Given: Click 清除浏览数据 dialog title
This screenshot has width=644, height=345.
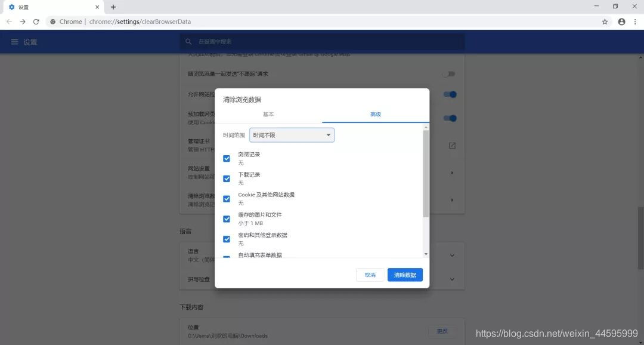Looking at the screenshot, I should [x=242, y=100].
